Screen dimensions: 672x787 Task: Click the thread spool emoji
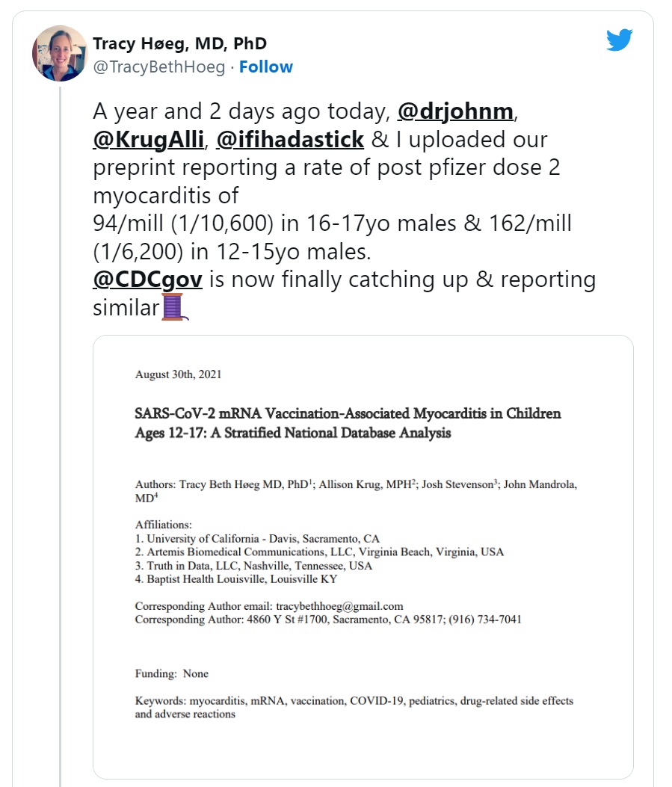173,308
